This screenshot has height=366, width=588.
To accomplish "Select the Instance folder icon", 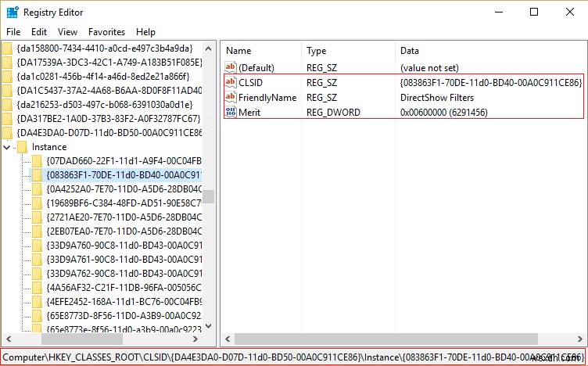I will click(23, 147).
